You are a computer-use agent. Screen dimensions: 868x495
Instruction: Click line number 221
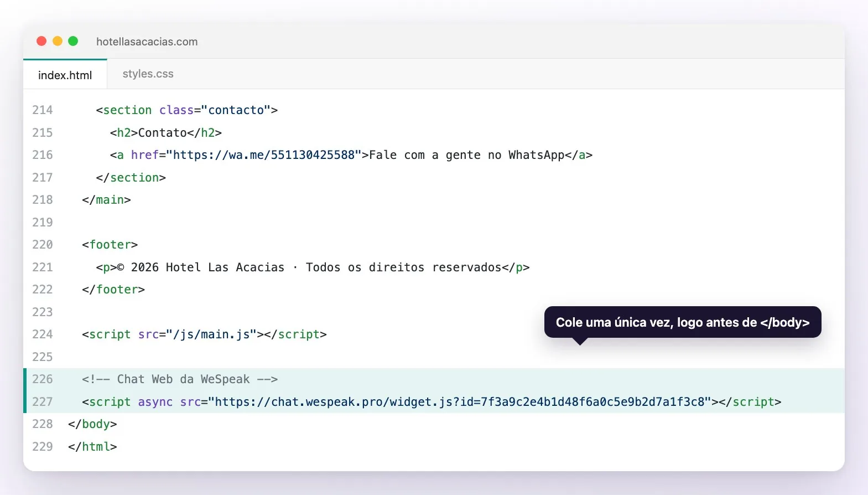[43, 267]
